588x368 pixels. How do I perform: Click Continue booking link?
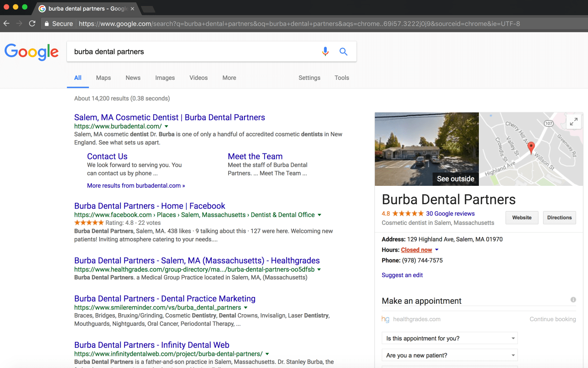(x=553, y=319)
